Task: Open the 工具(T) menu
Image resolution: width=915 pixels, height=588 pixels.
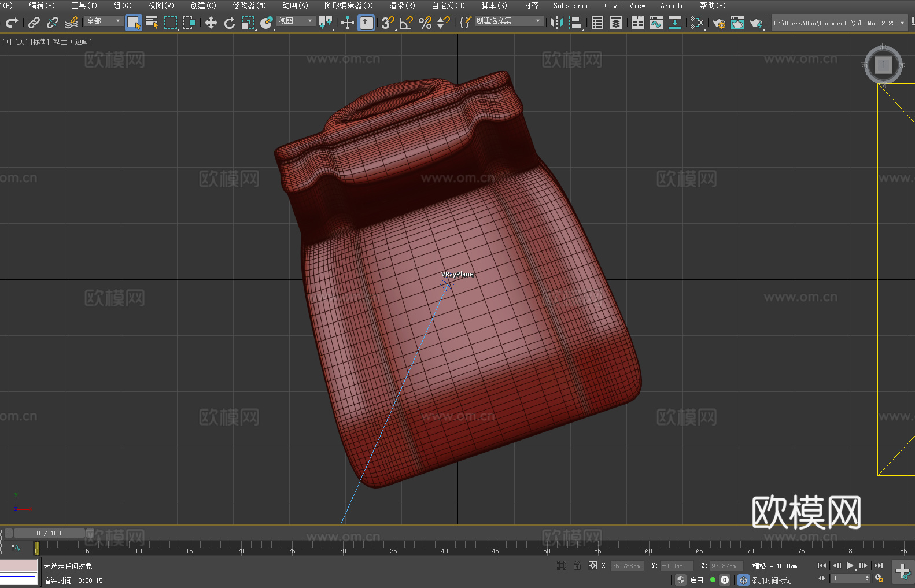Action: point(84,5)
